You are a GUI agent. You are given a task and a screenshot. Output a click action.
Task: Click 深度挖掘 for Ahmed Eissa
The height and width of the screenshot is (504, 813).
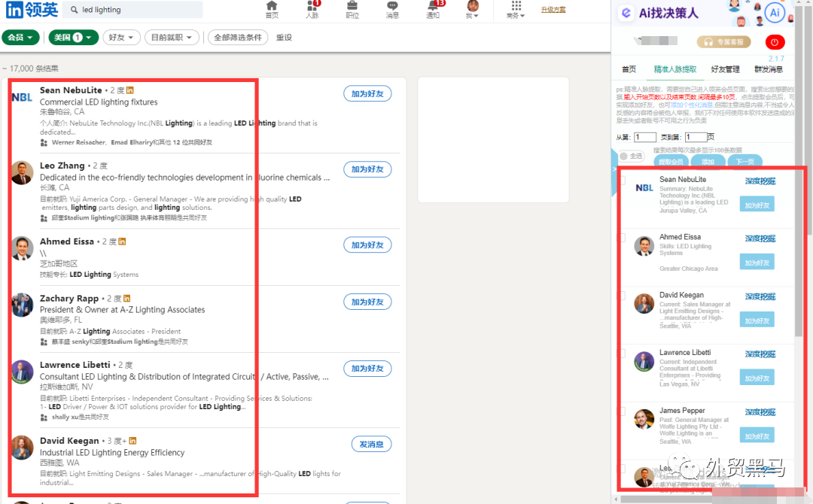[760, 238]
